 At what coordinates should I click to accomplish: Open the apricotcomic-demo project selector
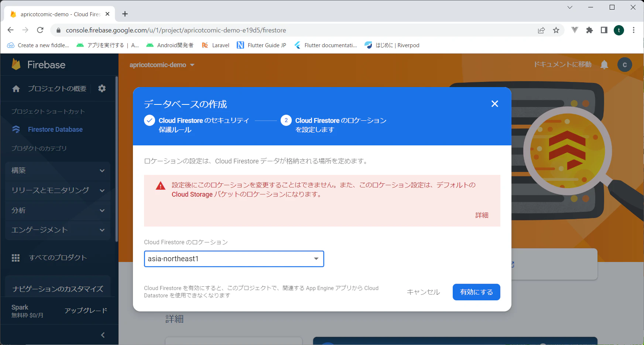162,65
